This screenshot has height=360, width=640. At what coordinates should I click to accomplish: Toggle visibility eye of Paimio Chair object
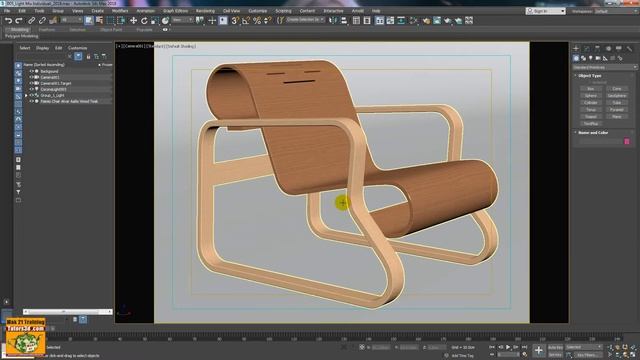tap(31, 101)
